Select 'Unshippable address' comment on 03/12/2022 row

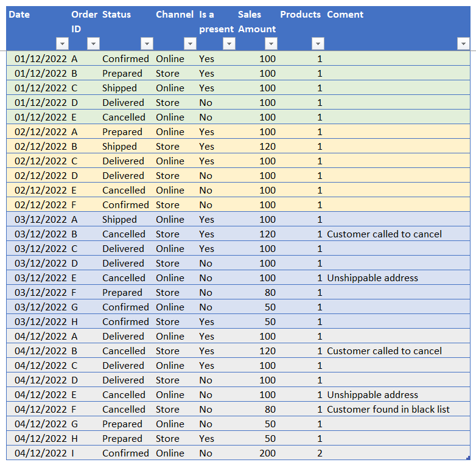tap(373, 278)
